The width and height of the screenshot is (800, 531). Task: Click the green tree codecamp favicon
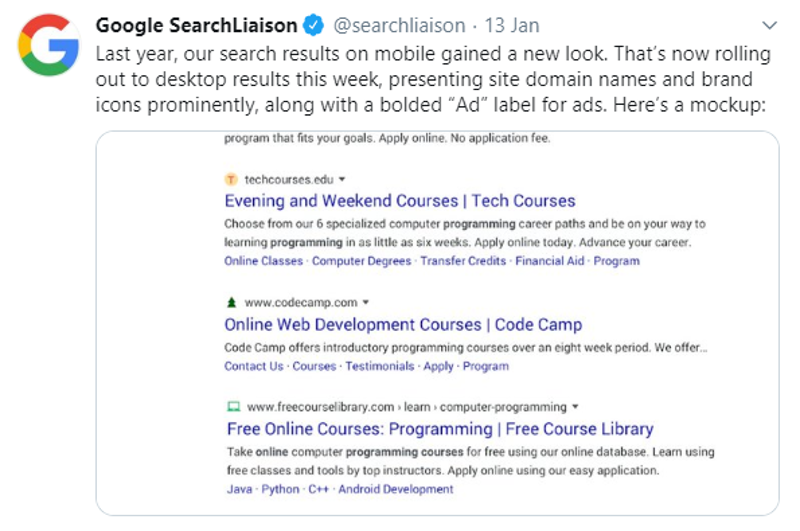pyautogui.click(x=231, y=302)
